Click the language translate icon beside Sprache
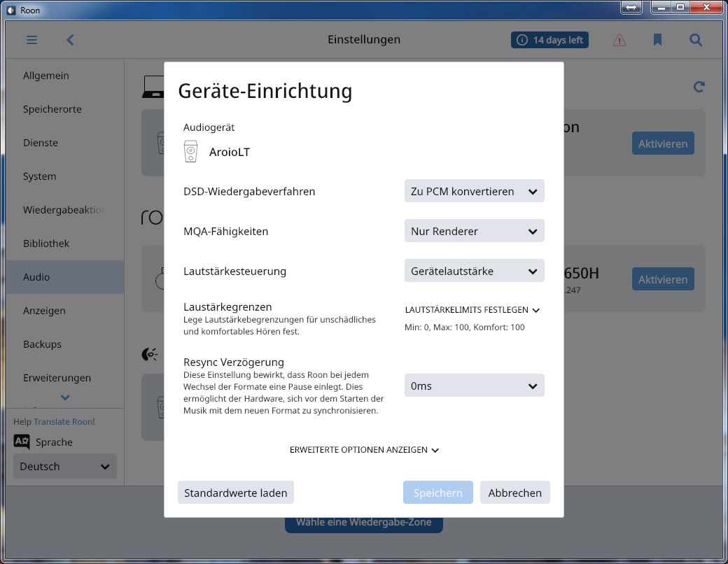This screenshot has width=728, height=564. click(x=22, y=442)
